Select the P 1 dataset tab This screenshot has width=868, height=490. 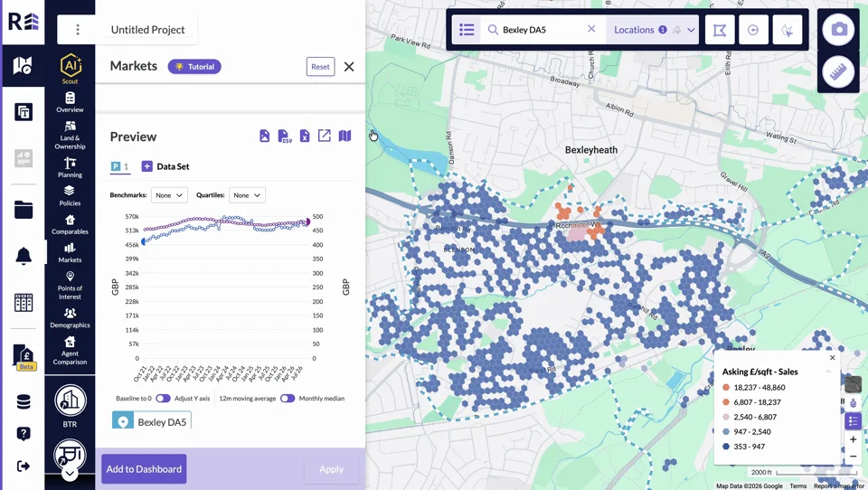tap(120, 166)
